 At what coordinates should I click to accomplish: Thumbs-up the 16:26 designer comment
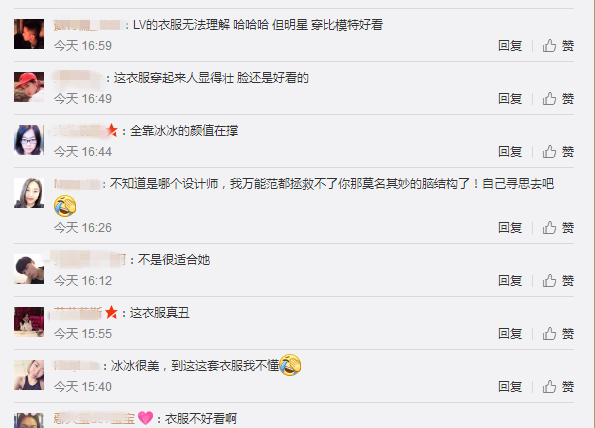558,228
